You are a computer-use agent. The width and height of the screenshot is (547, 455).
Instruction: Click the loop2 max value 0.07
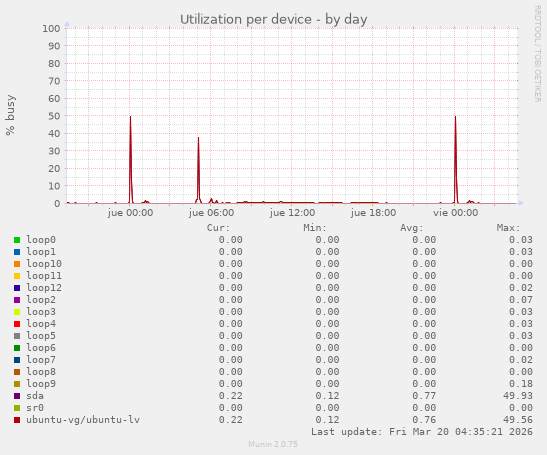[521, 300]
